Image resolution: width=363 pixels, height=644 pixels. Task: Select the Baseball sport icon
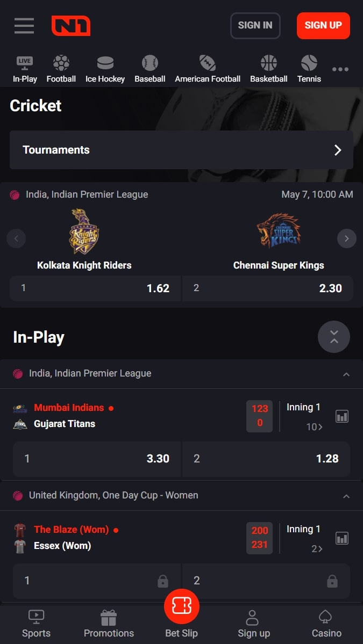150,63
